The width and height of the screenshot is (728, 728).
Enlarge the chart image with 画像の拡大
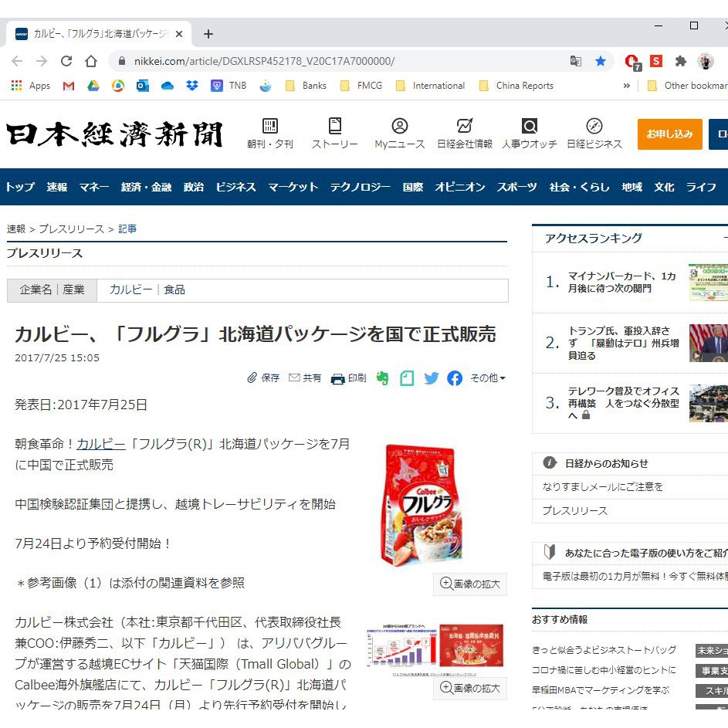coord(470,688)
